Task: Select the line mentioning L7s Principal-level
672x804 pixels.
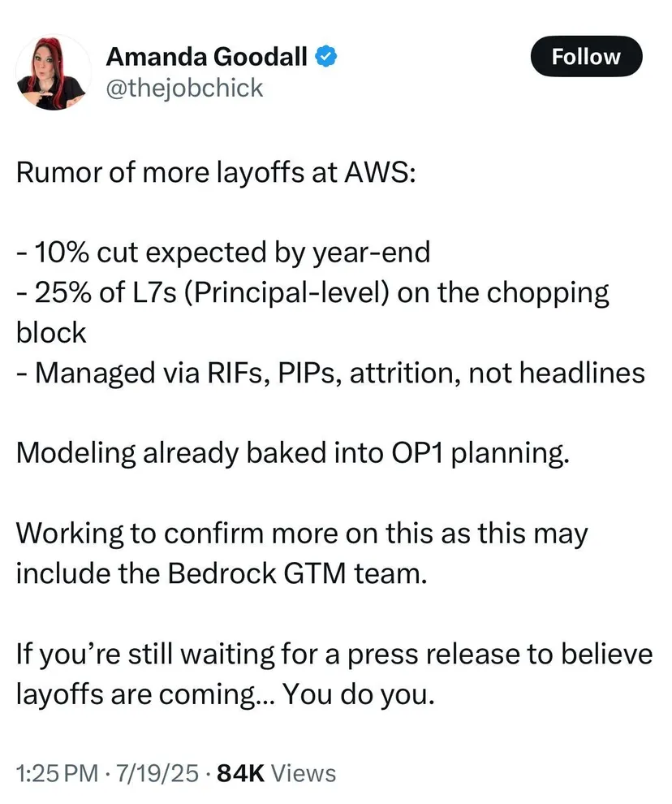Action: pos(312,292)
